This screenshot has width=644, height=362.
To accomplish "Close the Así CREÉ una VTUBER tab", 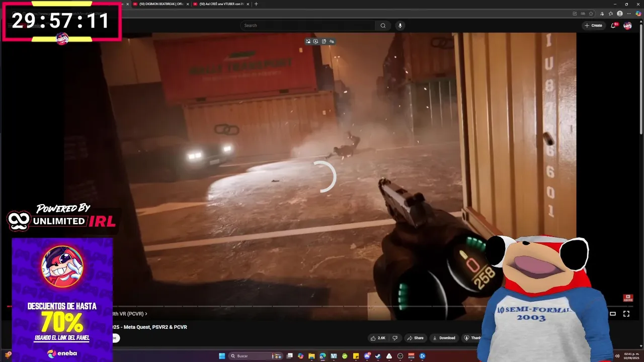I will pos(248,4).
